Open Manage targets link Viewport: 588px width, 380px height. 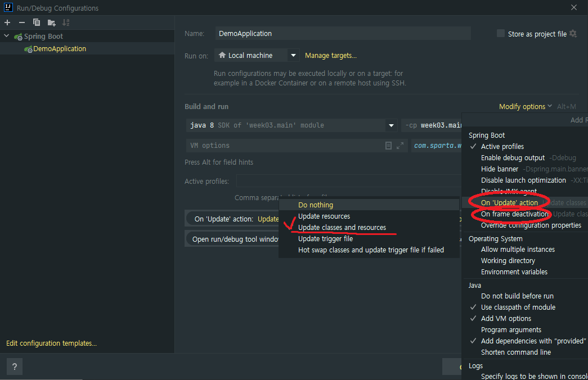point(331,56)
